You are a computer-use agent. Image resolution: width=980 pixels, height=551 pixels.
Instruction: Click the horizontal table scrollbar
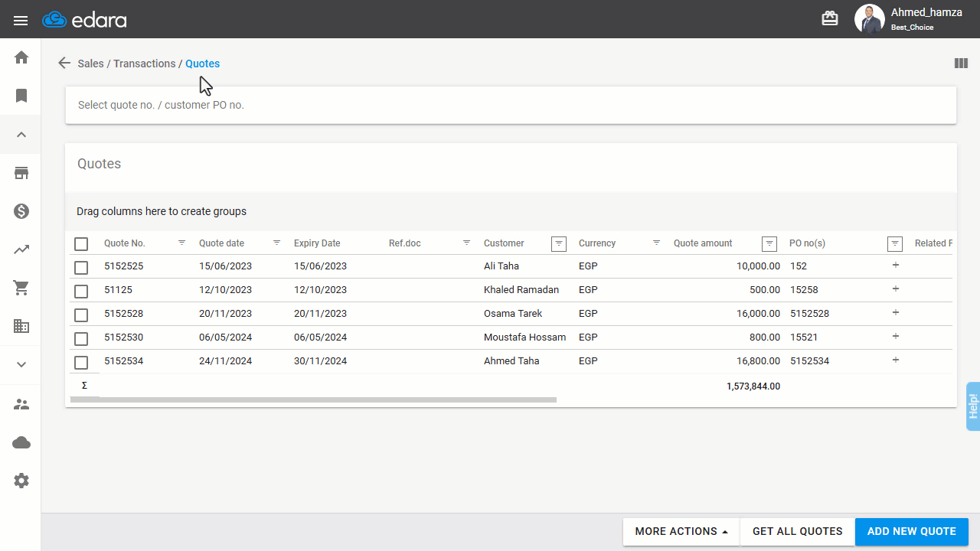(313, 399)
